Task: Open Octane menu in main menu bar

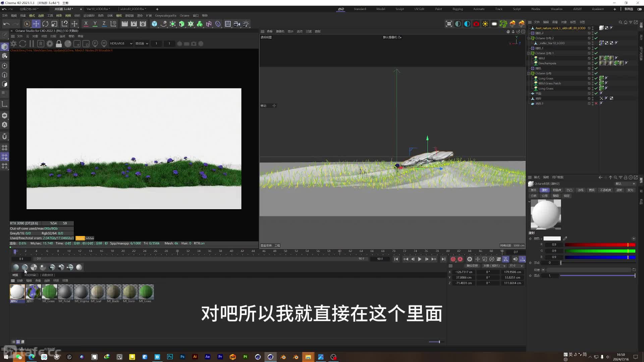Action: [x=184, y=15]
